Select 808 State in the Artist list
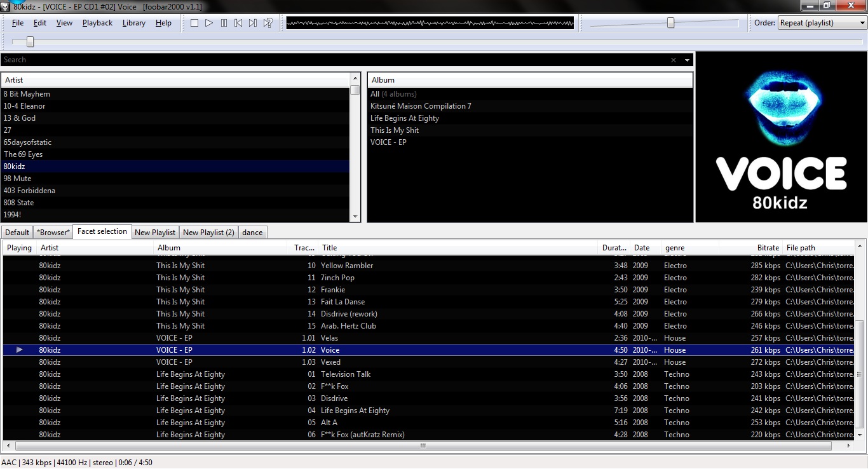Screen dimensions: 868x469 (19, 203)
